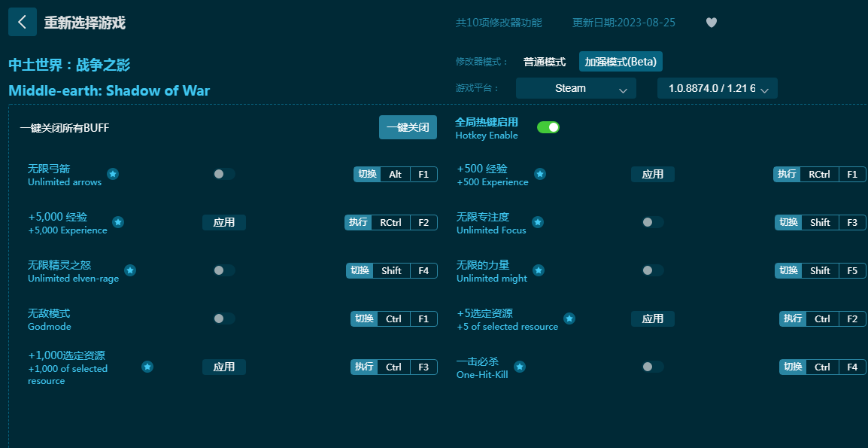Enable the Unlimited Focus switch
Viewport: 868px width, 448px height.
653,222
